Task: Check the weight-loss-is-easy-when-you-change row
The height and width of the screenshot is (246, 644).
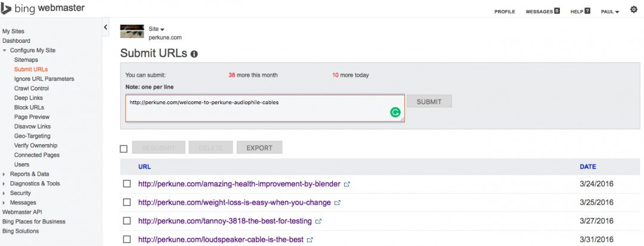Action: pos(127,203)
